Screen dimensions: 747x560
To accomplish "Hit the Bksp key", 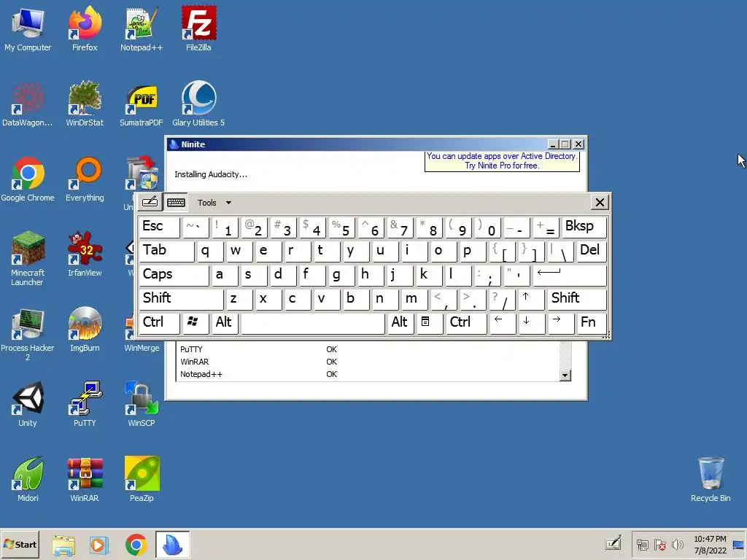I will pos(584,226).
